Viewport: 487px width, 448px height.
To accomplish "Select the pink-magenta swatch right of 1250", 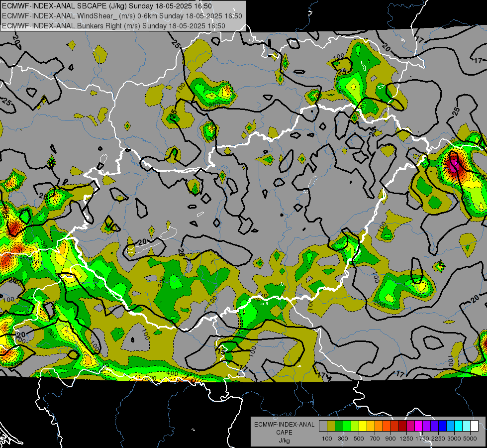I will (x=410, y=426).
